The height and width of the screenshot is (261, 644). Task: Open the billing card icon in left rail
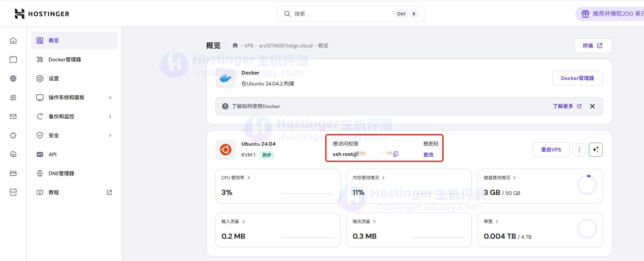pos(13,173)
